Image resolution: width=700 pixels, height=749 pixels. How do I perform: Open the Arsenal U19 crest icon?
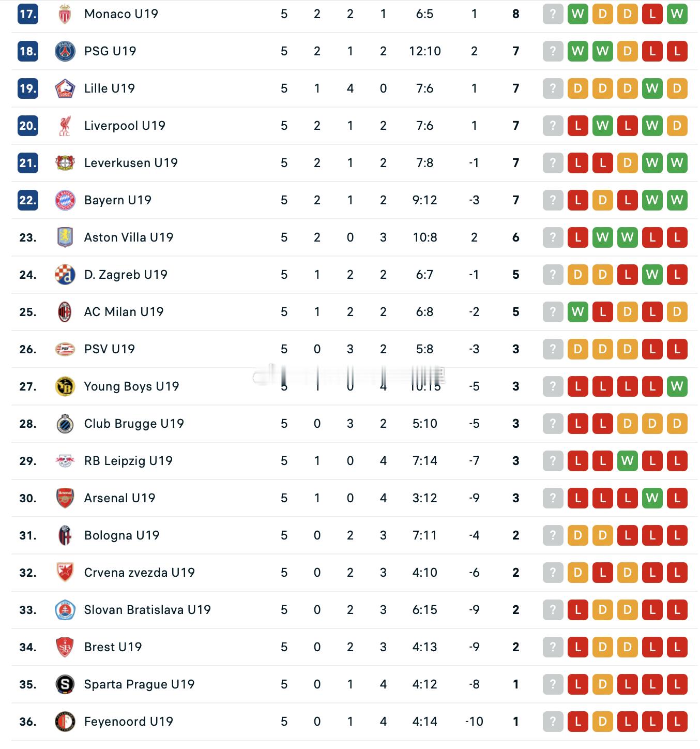coord(65,498)
